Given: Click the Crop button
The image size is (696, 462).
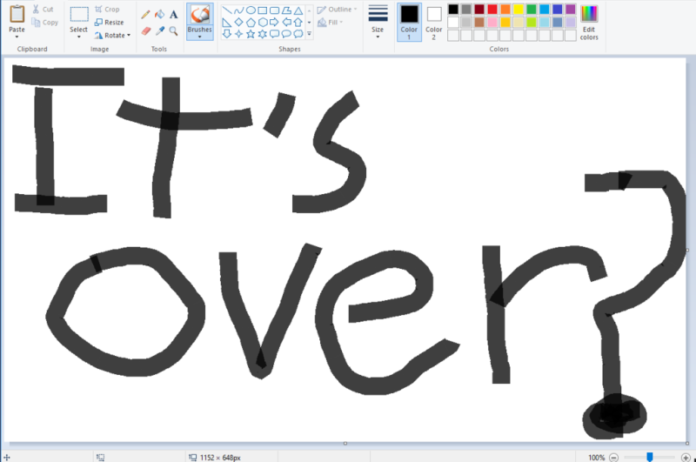Looking at the screenshot, I should [108, 9].
